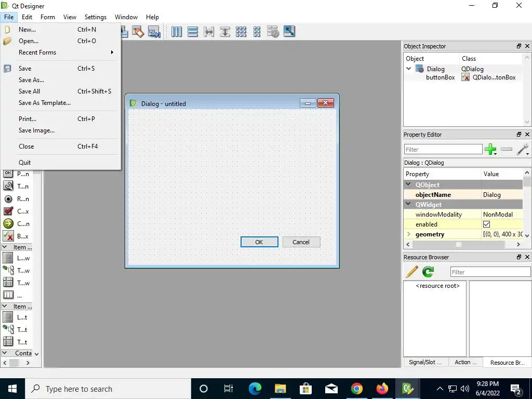Choose Save As... from the File menu
532x399 pixels.
click(60, 80)
